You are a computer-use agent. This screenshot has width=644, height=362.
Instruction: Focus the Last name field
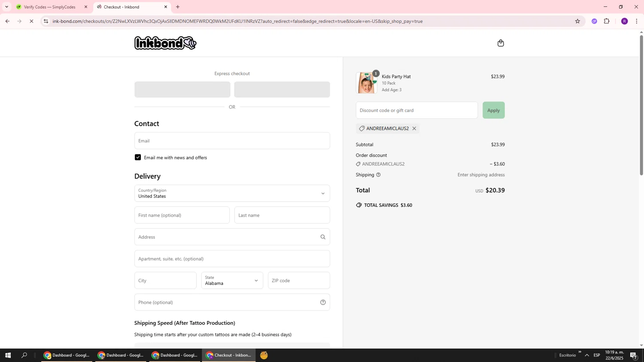(282, 215)
